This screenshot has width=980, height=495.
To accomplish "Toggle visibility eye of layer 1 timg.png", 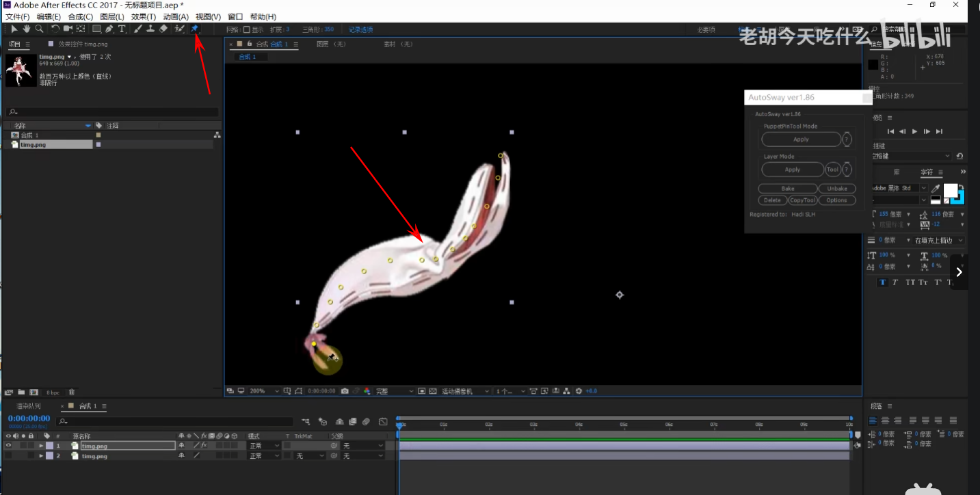I will [8, 446].
